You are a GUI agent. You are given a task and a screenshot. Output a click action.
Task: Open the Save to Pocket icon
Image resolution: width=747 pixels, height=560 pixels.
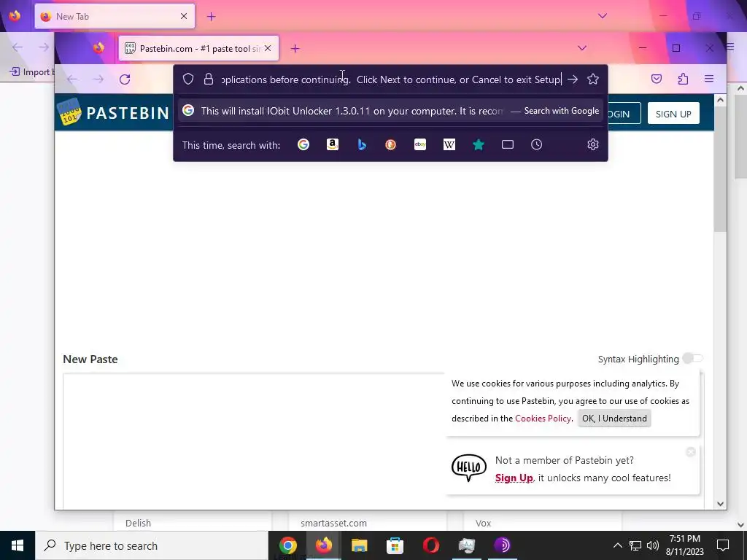657,79
